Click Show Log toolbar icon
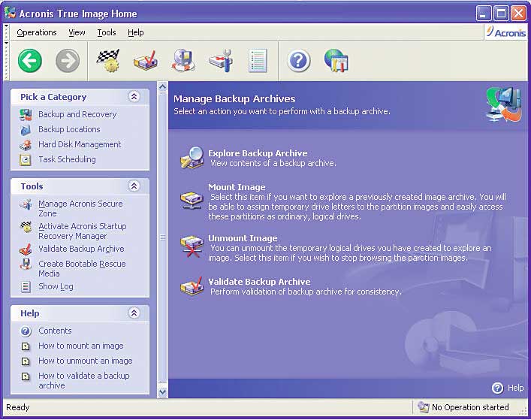531x420 pixels. click(x=258, y=61)
